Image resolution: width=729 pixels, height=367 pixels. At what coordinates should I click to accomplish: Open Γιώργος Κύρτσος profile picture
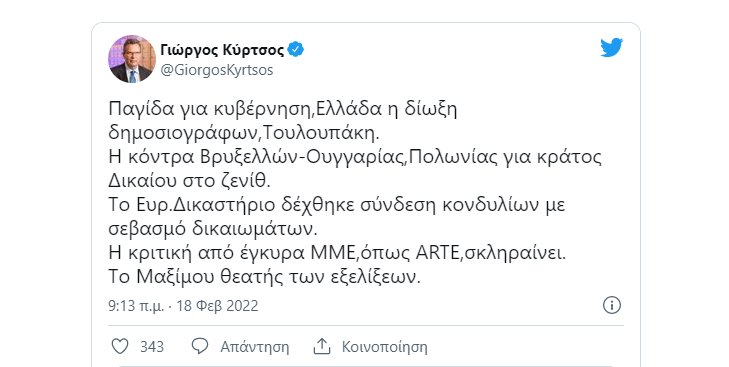[132, 59]
